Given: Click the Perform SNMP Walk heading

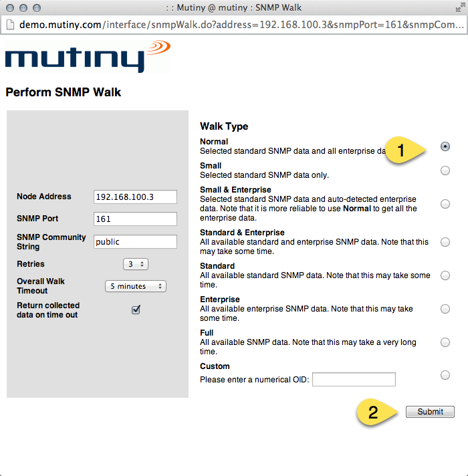Looking at the screenshot, I should [63, 92].
